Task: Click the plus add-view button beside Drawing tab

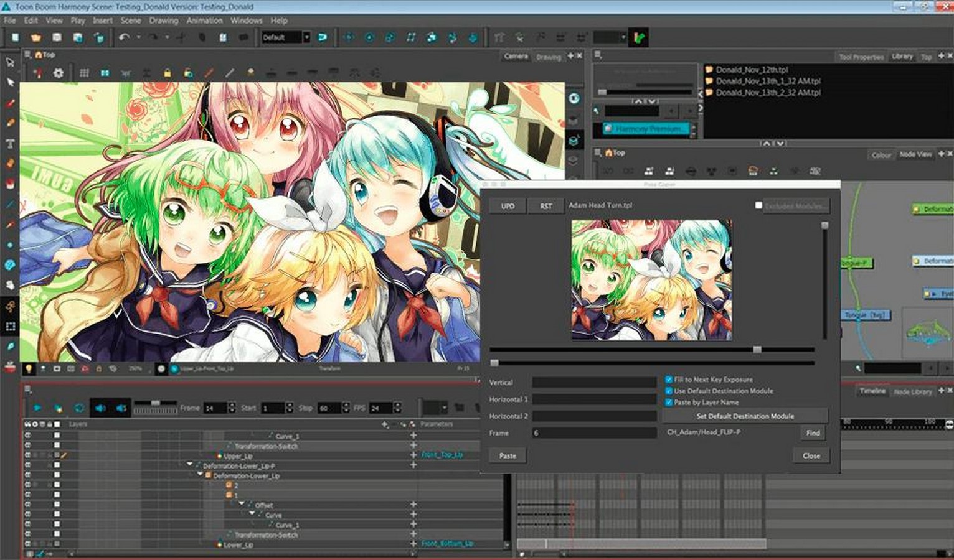Action: [x=570, y=56]
